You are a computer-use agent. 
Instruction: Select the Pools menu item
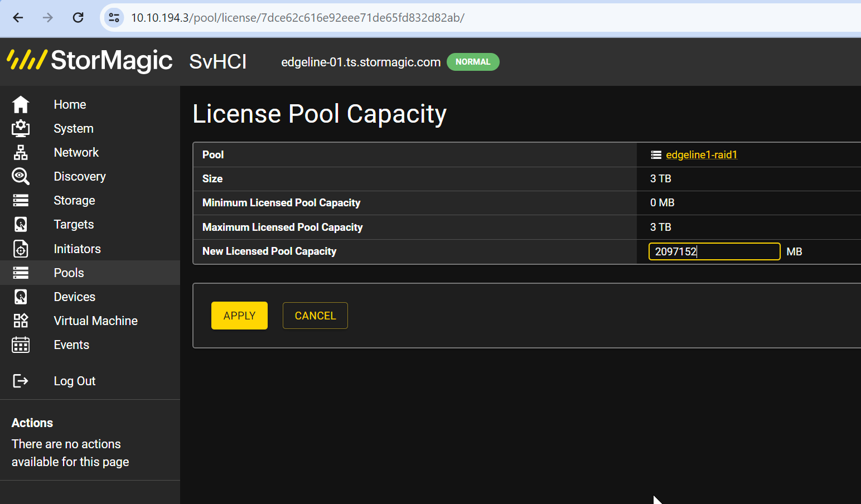(x=69, y=273)
